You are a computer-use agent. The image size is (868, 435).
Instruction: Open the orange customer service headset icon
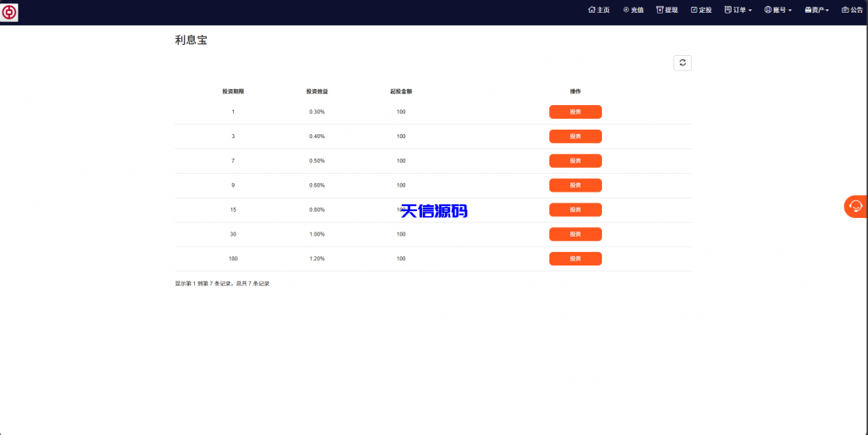click(x=855, y=206)
